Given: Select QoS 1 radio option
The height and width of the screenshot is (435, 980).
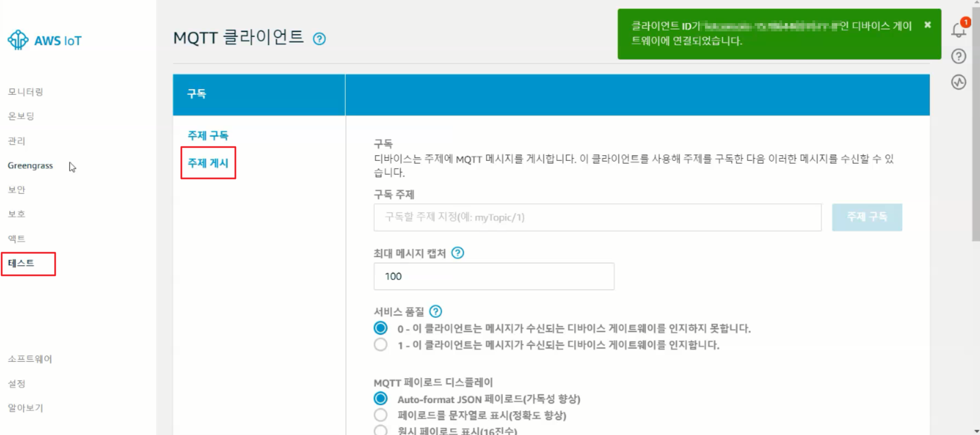Looking at the screenshot, I should [x=380, y=345].
